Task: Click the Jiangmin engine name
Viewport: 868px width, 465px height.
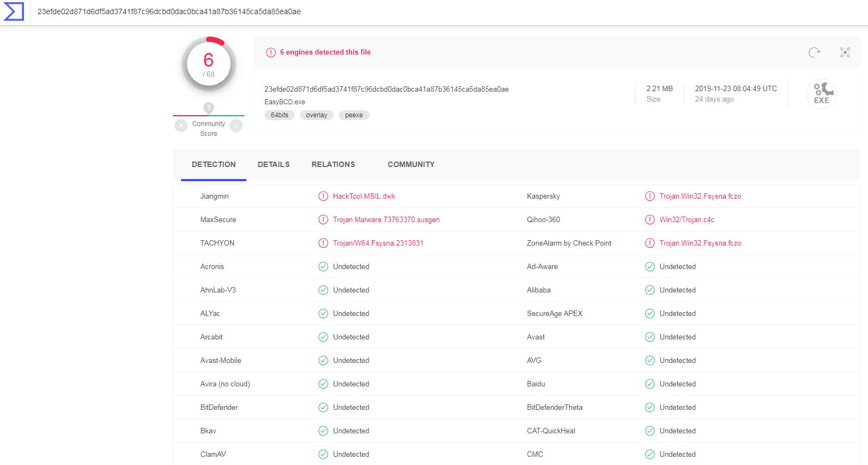Action: pos(214,196)
